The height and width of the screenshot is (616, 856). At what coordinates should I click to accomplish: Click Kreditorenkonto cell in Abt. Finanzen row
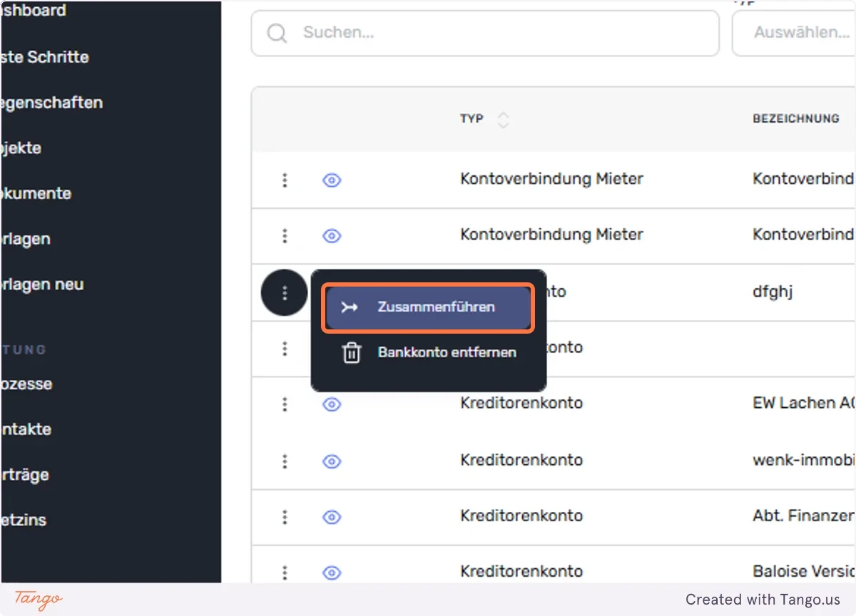coord(521,515)
